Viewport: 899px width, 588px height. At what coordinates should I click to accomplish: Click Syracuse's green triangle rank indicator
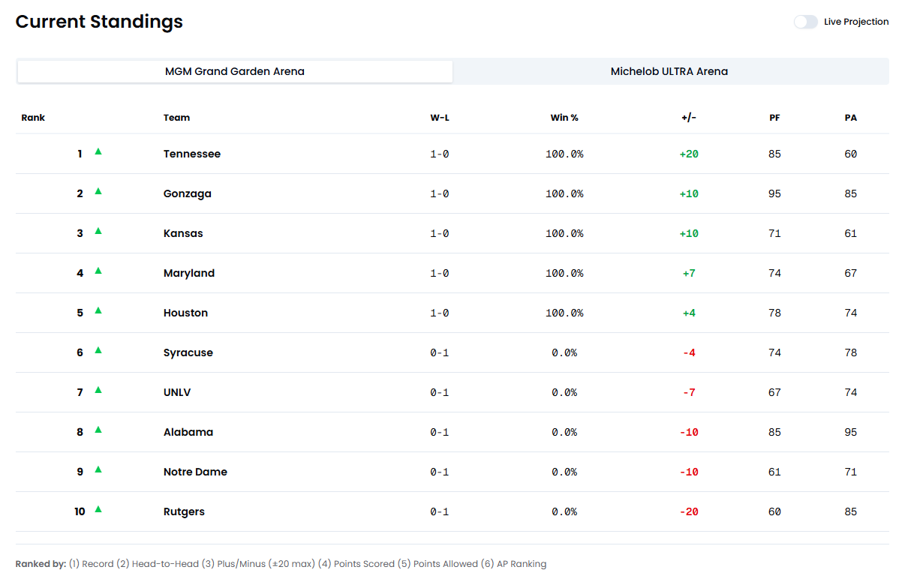98,350
